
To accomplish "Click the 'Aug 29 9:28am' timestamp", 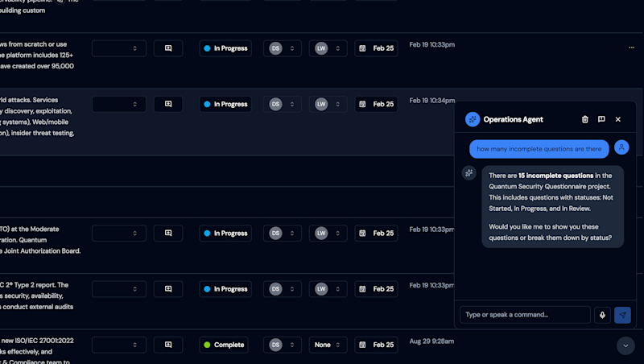I will pos(431,341).
